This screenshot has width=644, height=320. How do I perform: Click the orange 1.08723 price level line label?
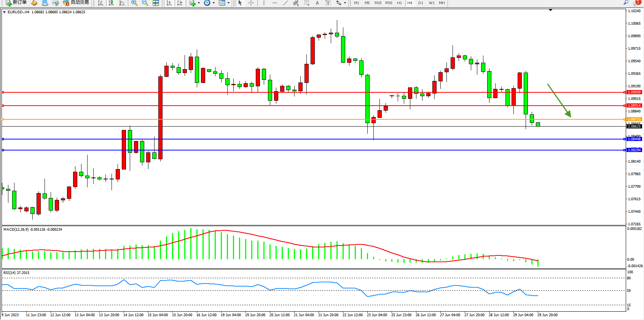[634, 119]
